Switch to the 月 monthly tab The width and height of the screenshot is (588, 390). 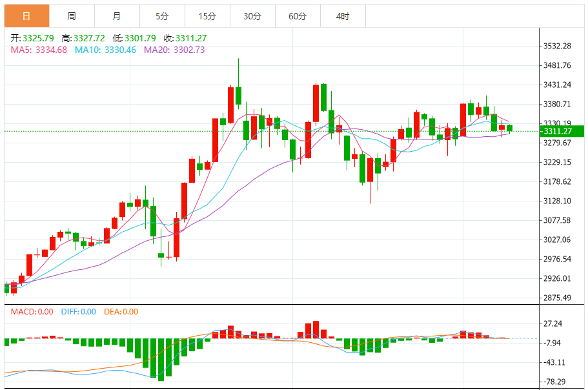tap(117, 16)
